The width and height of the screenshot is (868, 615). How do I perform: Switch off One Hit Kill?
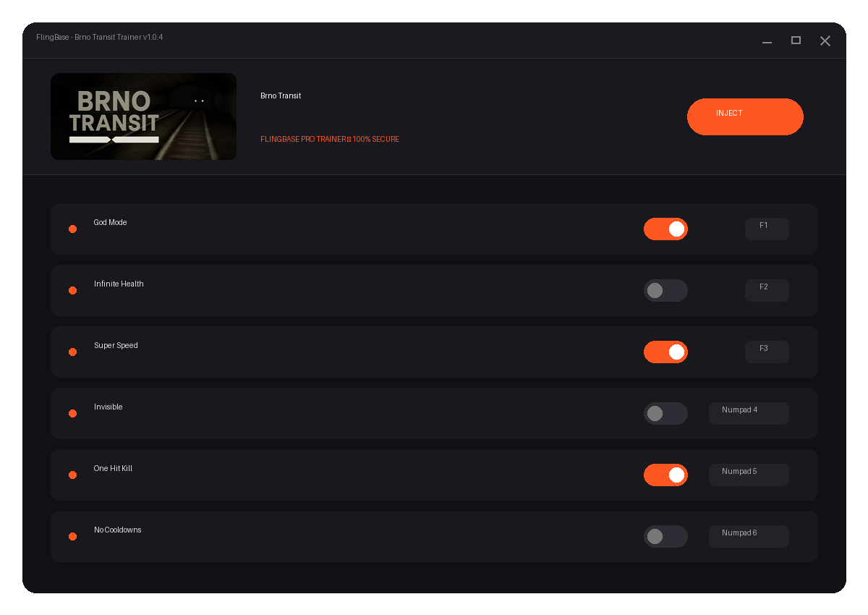coord(665,475)
